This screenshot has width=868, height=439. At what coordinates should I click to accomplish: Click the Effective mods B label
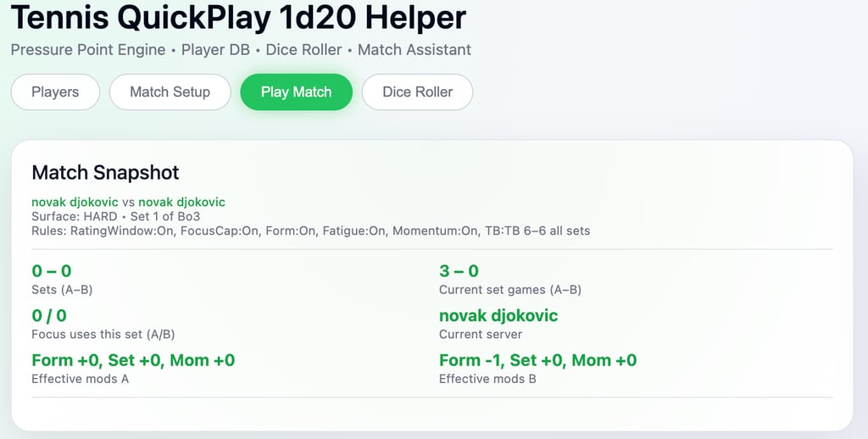(x=487, y=379)
